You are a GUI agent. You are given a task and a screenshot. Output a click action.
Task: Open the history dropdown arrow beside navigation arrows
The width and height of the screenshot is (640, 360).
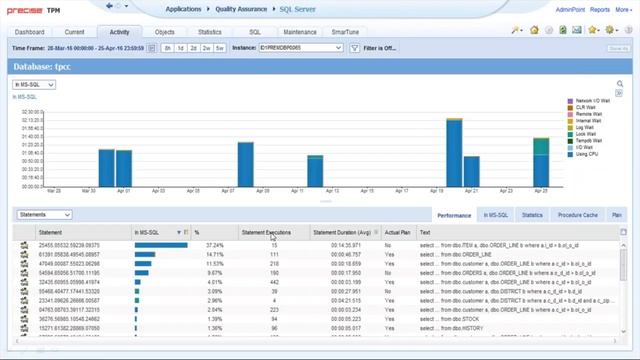point(126,6)
